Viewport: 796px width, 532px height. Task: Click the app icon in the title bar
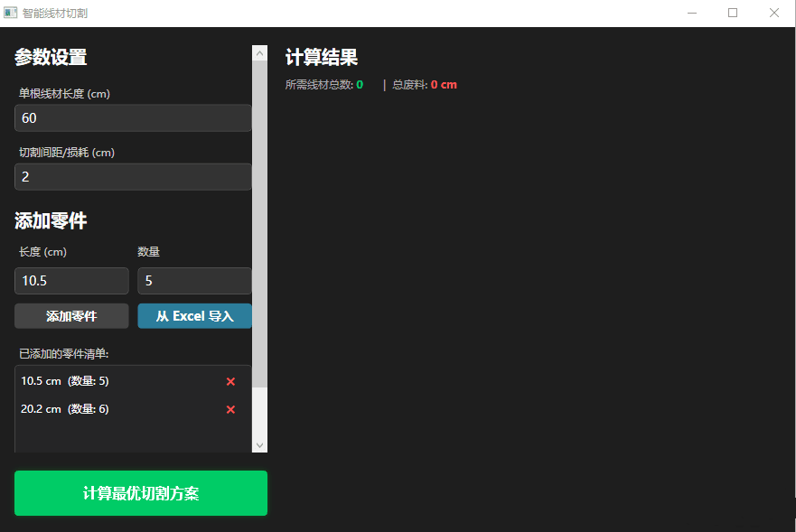pos(13,13)
